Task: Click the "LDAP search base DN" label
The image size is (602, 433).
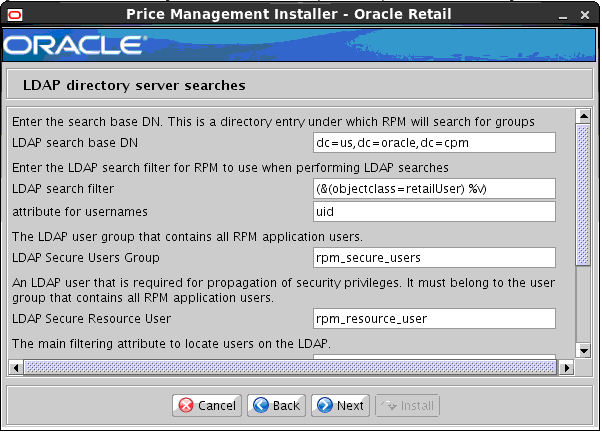Action: point(75,143)
